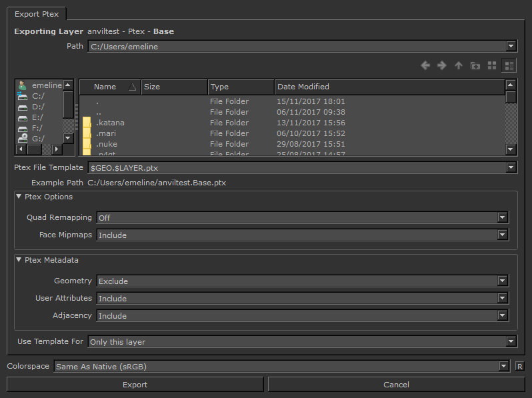Create a new folder using the folder-plus icon

(475, 65)
